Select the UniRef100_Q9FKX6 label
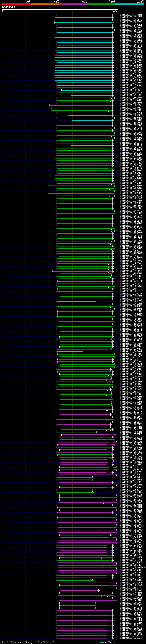The height and width of the screenshot is (644, 146). coord(131,95)
